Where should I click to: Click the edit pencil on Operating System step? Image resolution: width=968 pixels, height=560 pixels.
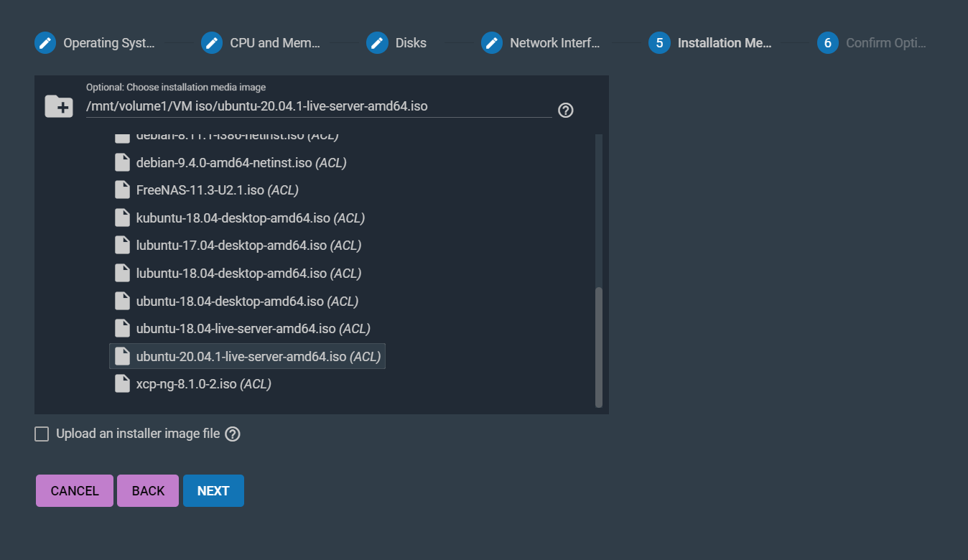45,42
